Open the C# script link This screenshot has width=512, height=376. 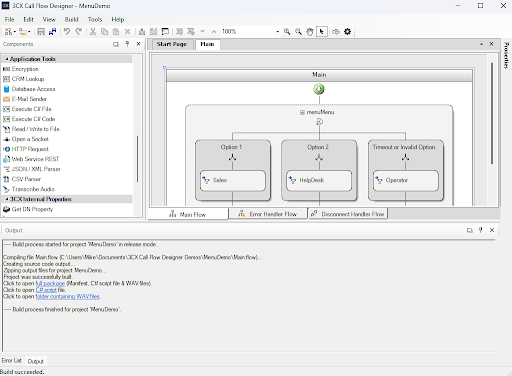point(46,290)
